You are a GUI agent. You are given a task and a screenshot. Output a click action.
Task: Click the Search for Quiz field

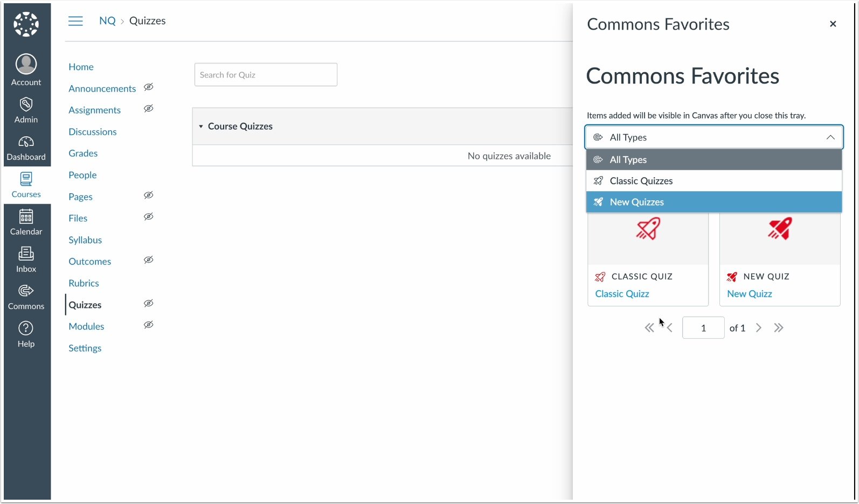point(266,75)
